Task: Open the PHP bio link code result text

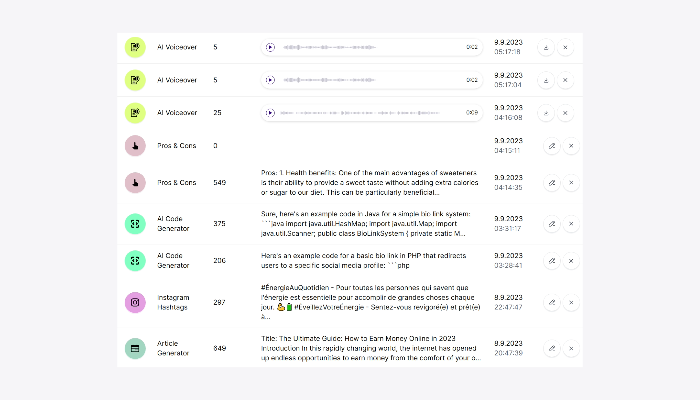Action: pyautogui.click(x=363, y=261)
